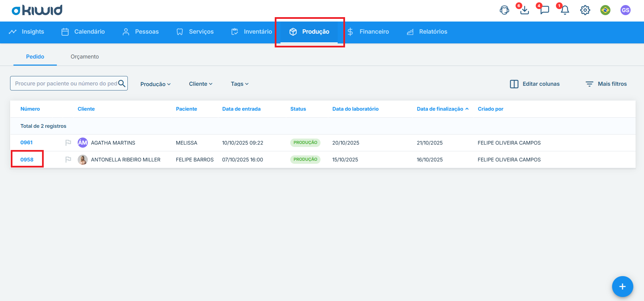Select the Produção menu item

309,32
